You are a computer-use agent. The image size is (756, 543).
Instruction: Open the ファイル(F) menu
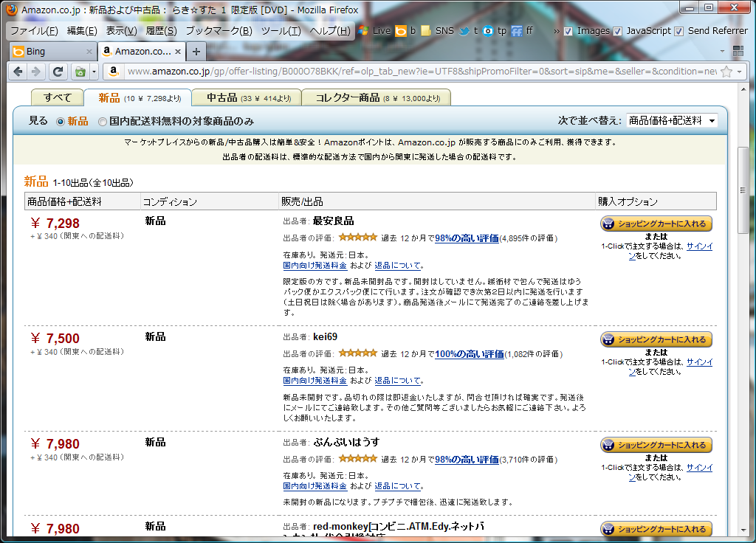click(x=34, y=31)
